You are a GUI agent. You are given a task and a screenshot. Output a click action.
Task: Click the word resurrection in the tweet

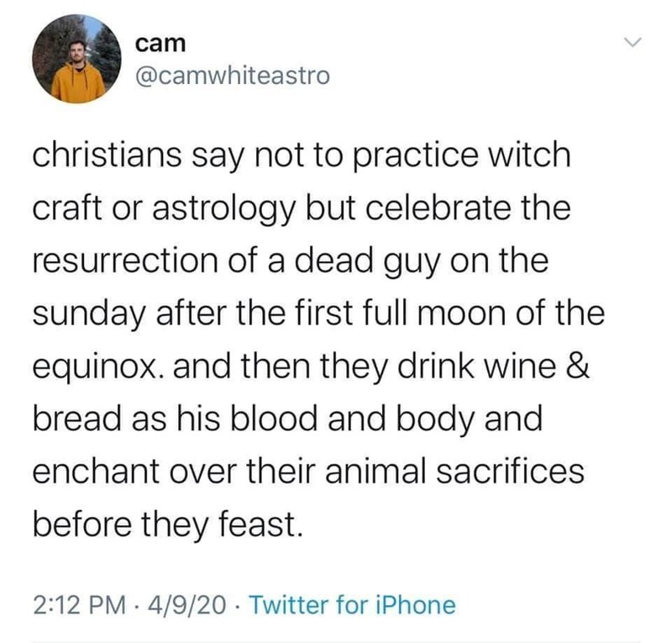click(125, 261)
